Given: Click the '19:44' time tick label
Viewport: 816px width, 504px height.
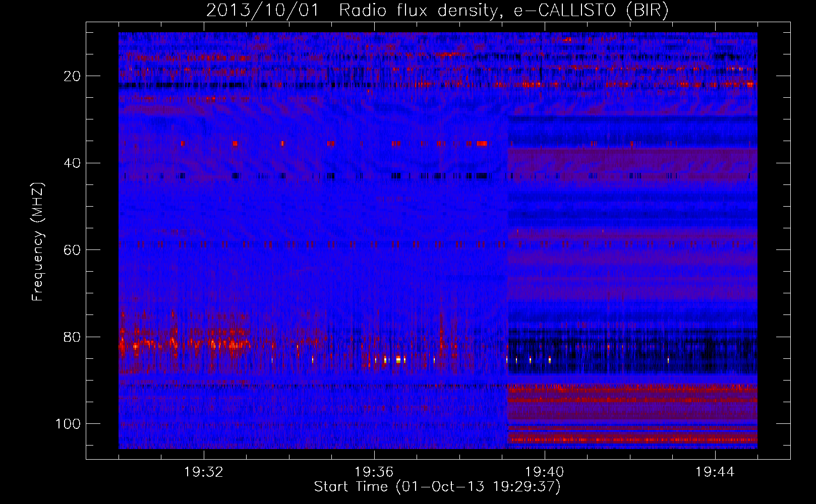Looking at the screenshot, I should click(x=715, y=472).
